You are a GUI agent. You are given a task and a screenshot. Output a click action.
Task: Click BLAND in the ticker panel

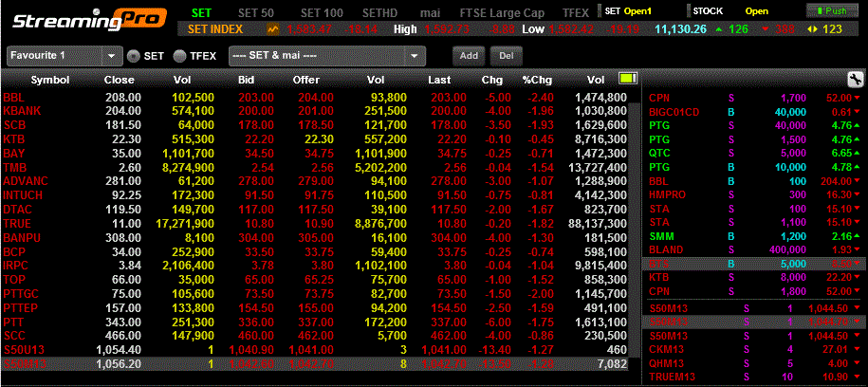tap(666, 249)
